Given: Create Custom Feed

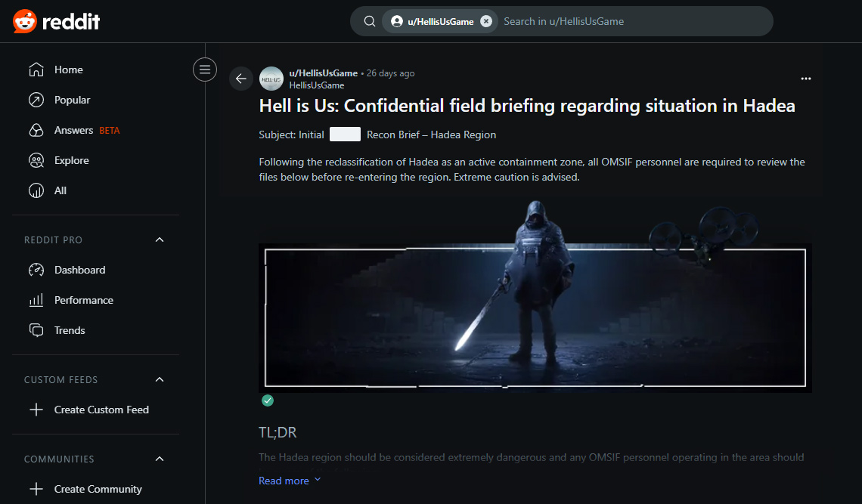Looking at the screenshot, I should [102, 410].
